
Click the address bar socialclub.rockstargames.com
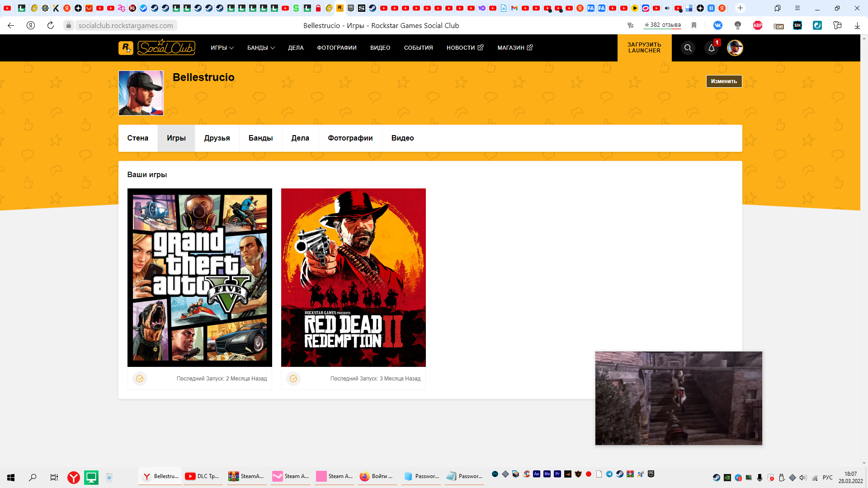pyautogui.click(x=126, y=25)
